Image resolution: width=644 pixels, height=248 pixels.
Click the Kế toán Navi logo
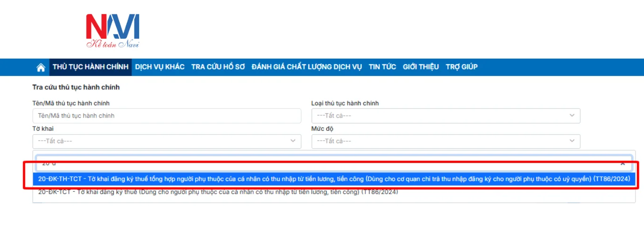point(113,31)
